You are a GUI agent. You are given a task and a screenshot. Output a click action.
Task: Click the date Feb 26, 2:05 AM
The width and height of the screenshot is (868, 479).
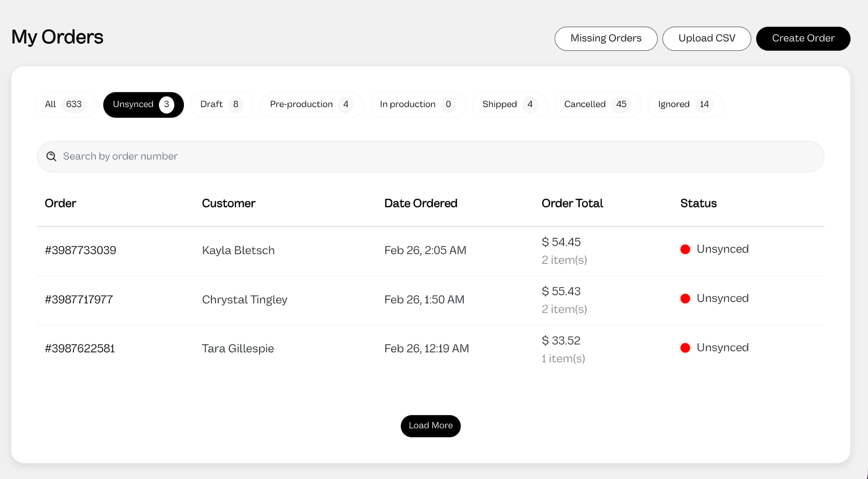[425, 250]
